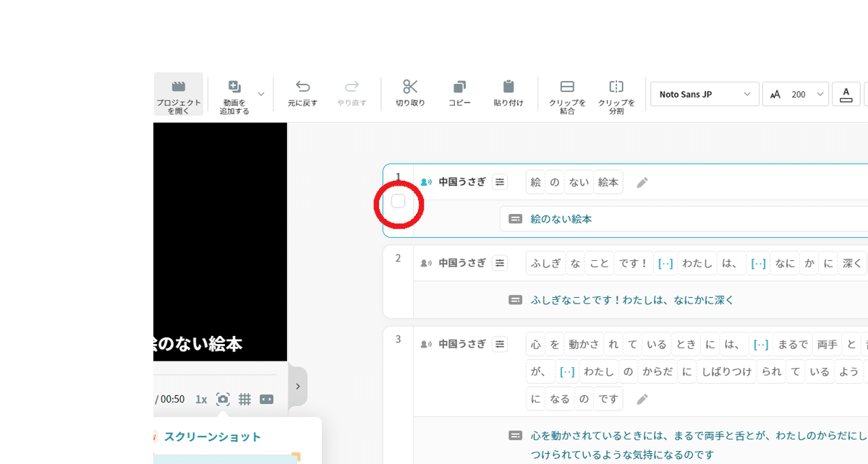Open the text color button
Viewport: 868px width, 464px height.
[846, 94]
